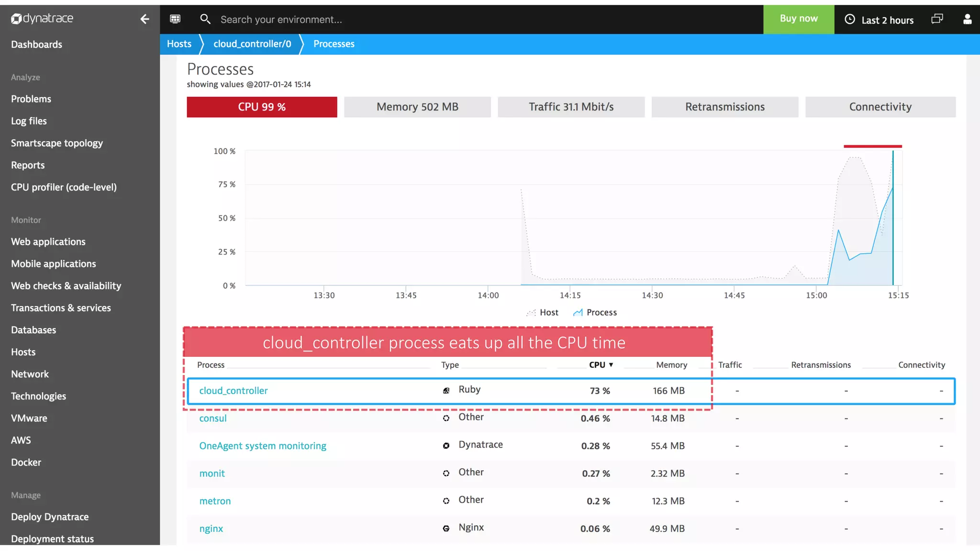
Task: Open the user profile icon
Action: 967,19
